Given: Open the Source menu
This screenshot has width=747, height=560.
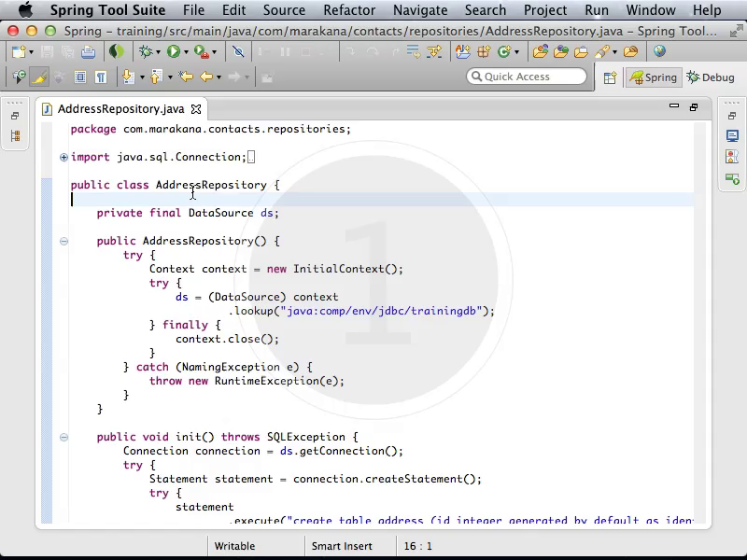Looking at the screenshot, I should (x=284, y=10).
